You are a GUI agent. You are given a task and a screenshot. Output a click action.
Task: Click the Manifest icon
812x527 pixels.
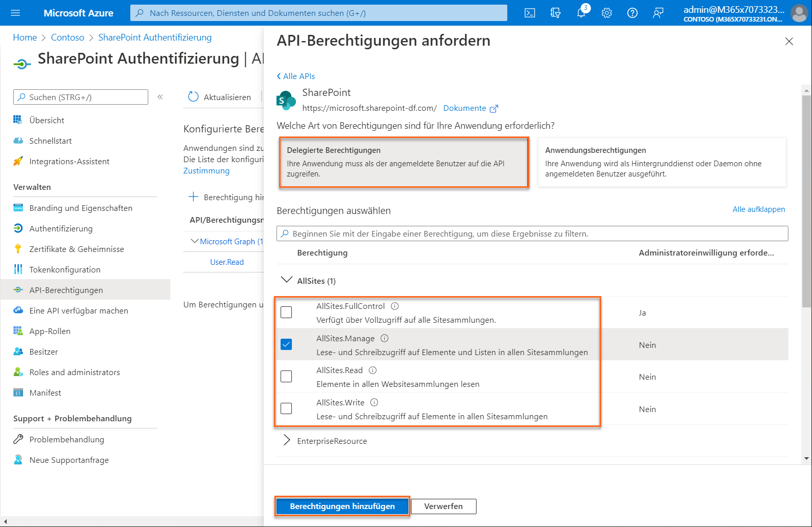tap(18, 393)
